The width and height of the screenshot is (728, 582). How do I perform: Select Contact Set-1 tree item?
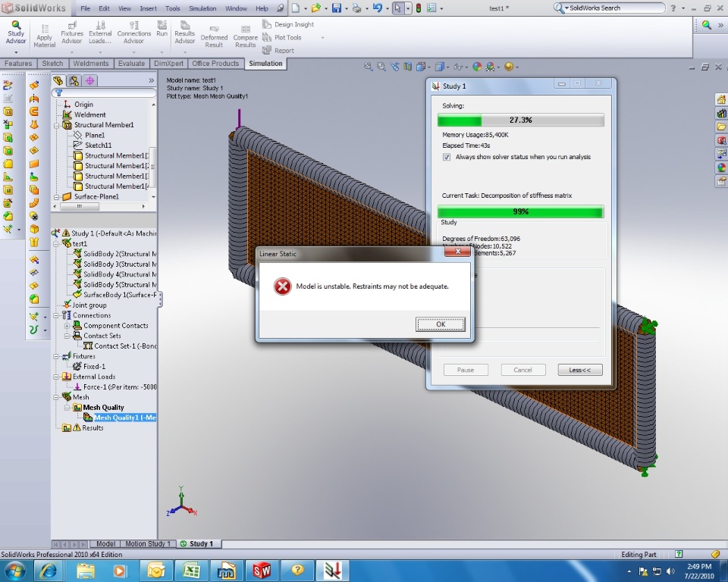121,346
